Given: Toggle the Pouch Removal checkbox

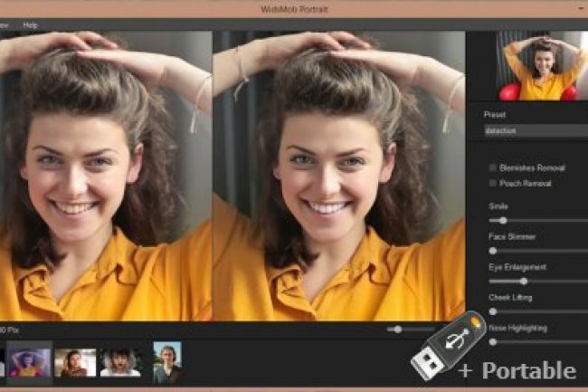Looking at the screenshot, I should (492, 183).
